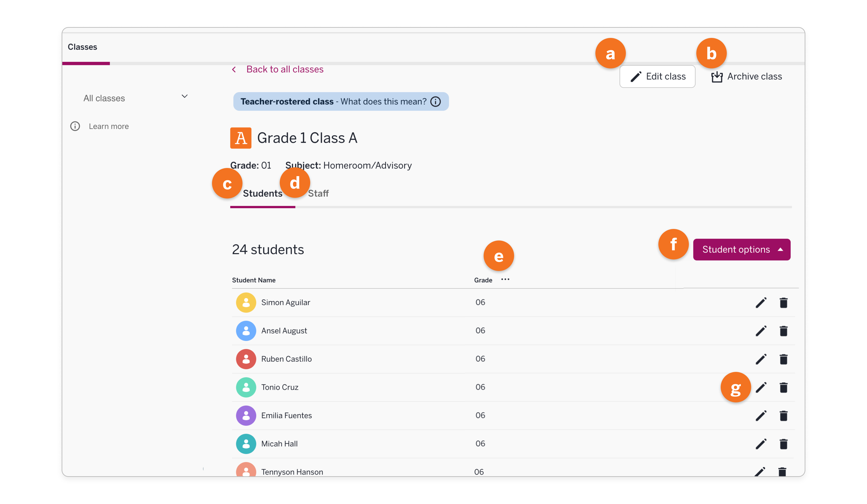Select the name Tonio Cruz
This screenshot has width=867, height=504.
point(280,387)
